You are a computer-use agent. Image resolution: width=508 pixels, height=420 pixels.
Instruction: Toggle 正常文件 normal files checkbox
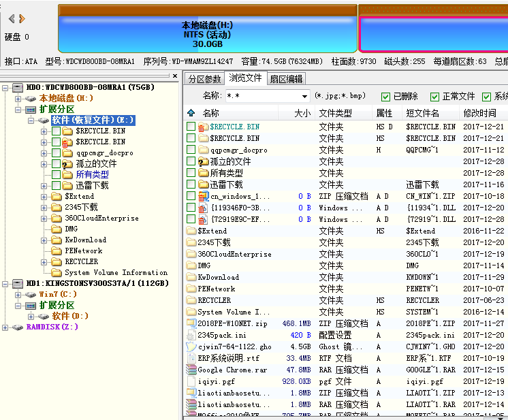pyautogui.click(x=434, y=97)
